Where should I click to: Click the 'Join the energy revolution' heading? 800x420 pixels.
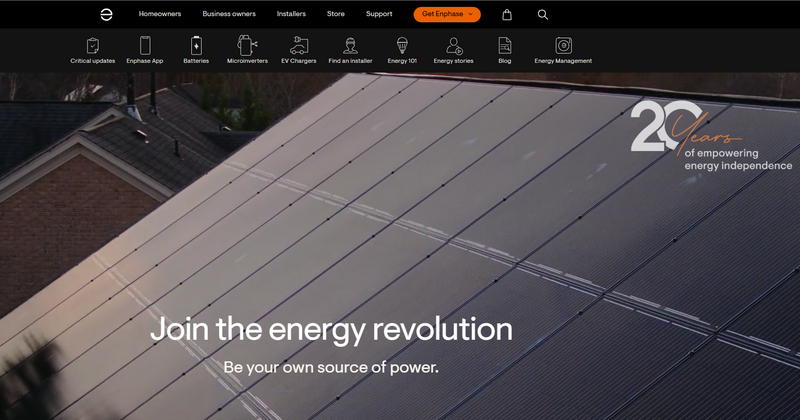pyautogui.click(x=331, y=329)
